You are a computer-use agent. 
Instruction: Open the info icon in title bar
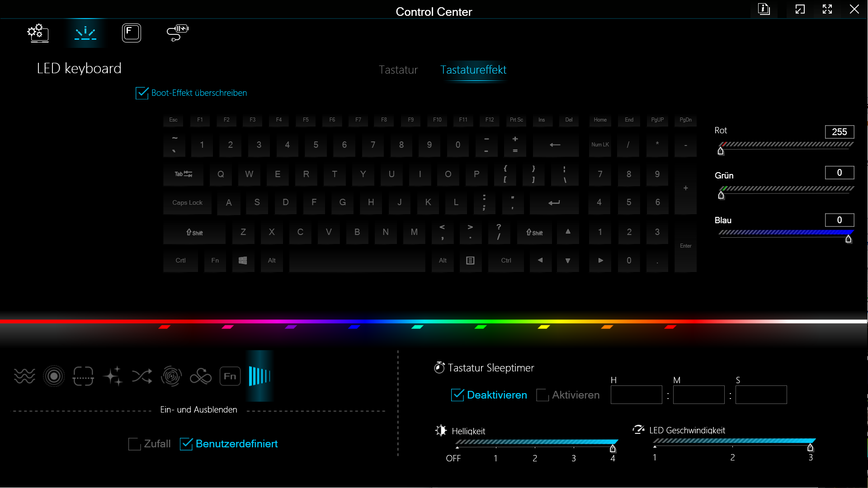click(764, 9)
